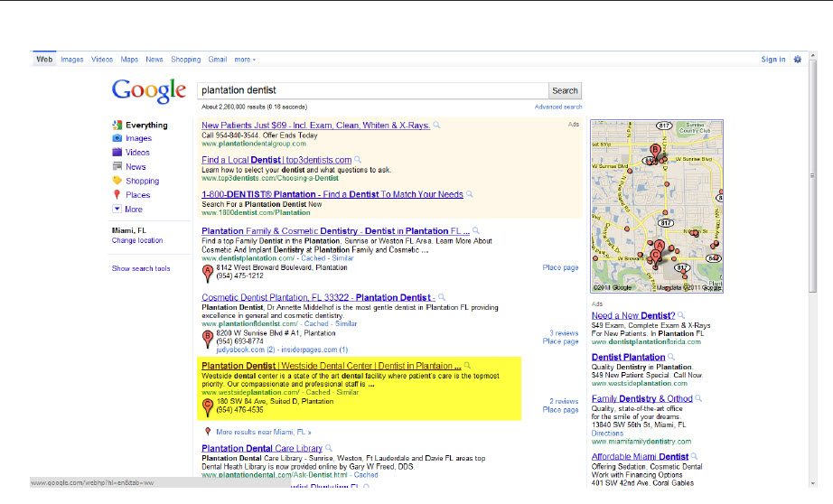
Task: Click the Change location link
Action: (137, 240)
